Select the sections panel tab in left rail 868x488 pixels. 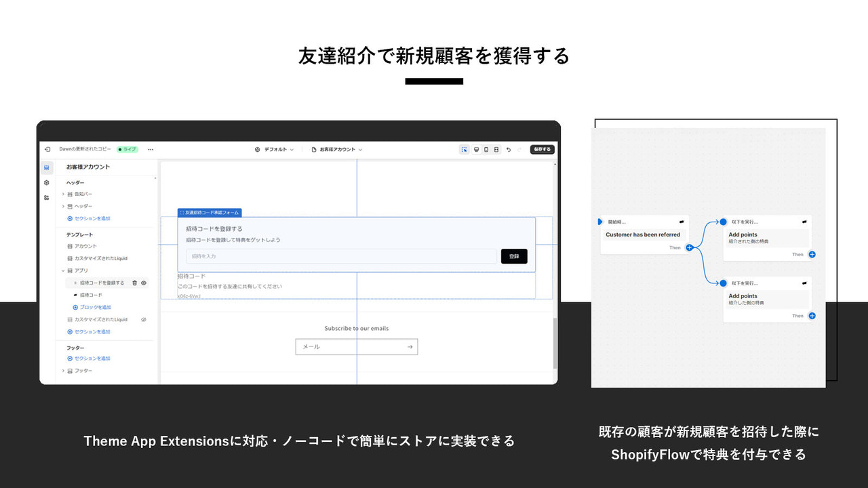[x=46, y=167]
